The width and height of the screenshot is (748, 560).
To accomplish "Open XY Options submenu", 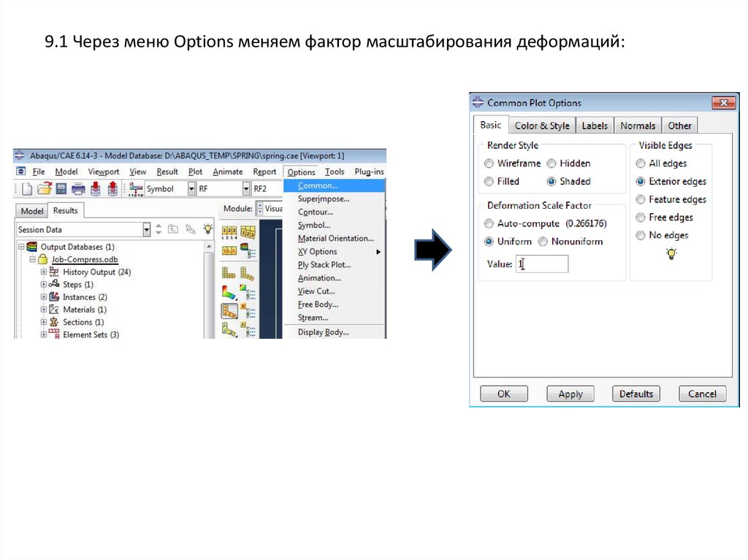I will point(334,251).
